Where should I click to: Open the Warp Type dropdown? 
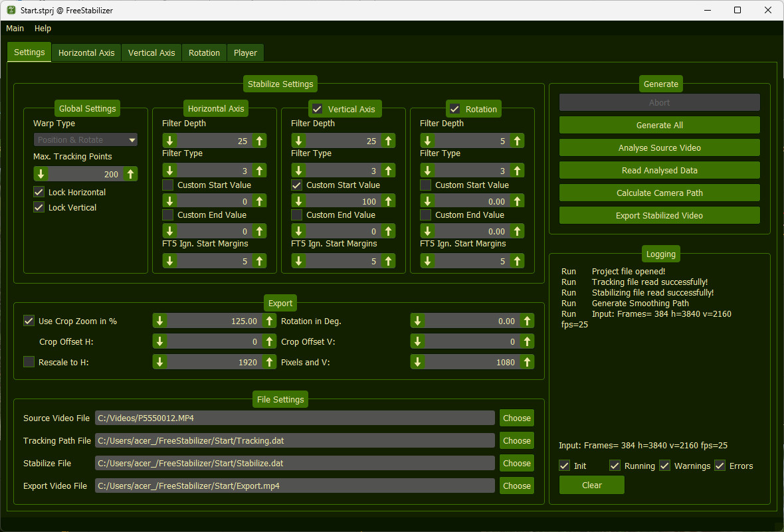[x=86, y=139]
